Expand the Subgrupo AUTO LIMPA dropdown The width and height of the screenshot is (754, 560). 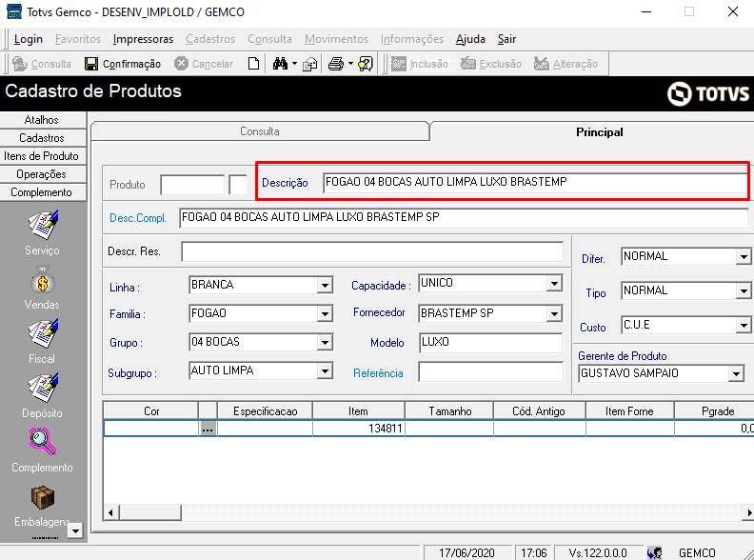325,370
